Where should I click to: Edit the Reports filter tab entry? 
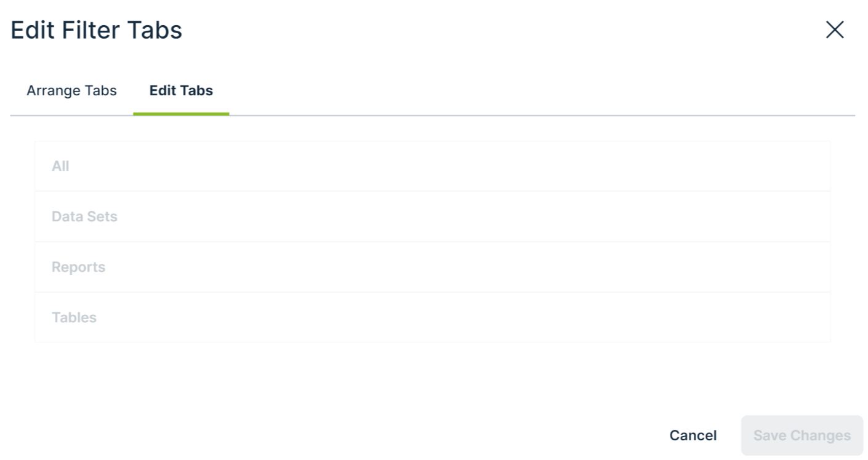tap(78, 267)
